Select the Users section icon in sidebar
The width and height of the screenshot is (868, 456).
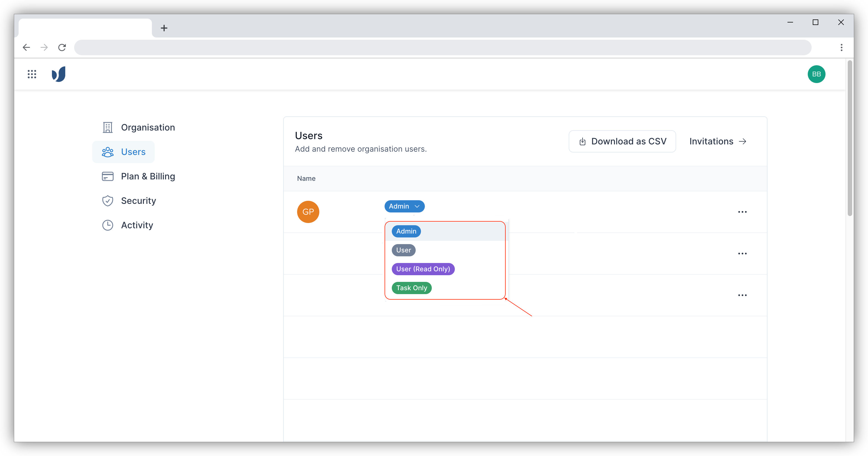click(108, 152)
